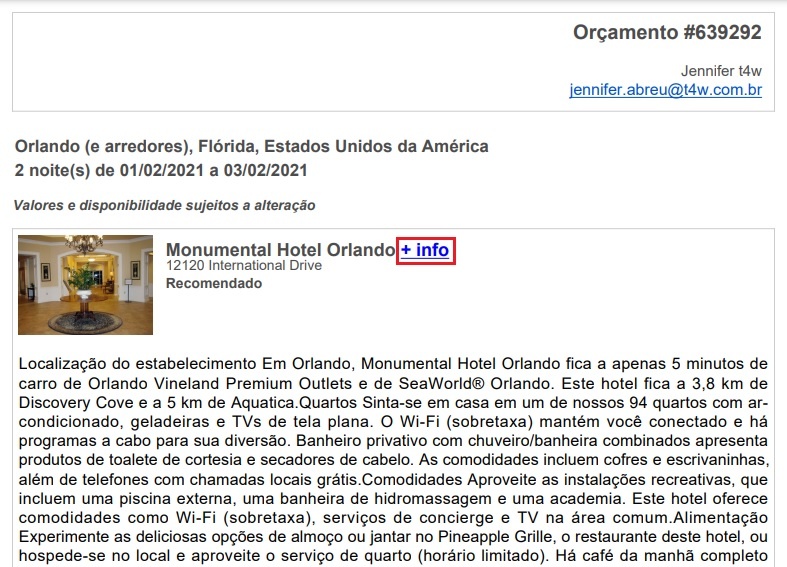Click the agent name "Jennifer t4w"
This screenshot has width=787, height=567.
(x=721, y=71)
